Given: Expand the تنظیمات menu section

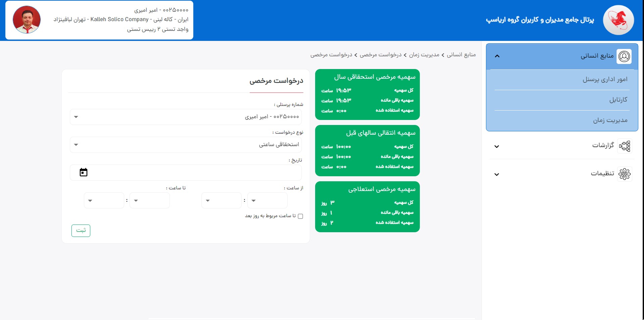Looking at the screenshot, I should [x=497, y=174].
